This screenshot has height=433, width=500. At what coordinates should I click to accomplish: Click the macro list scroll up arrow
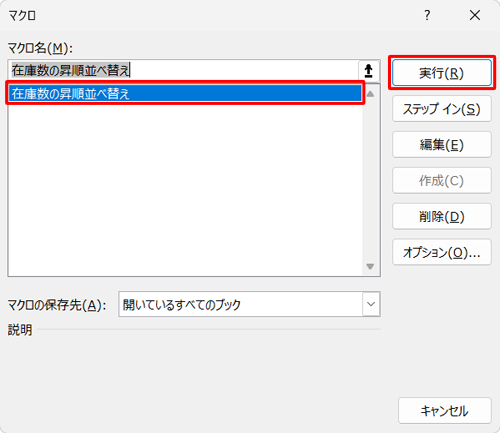click(x=370, y=94)
